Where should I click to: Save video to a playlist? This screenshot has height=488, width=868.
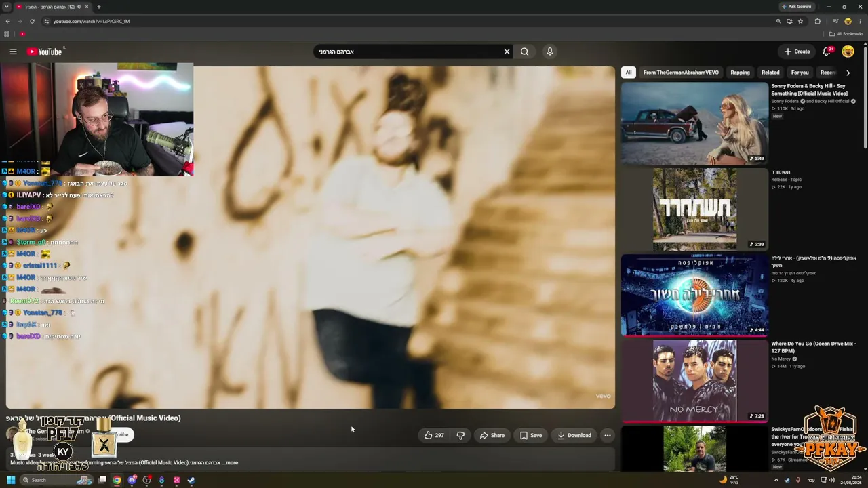[530, 435]
